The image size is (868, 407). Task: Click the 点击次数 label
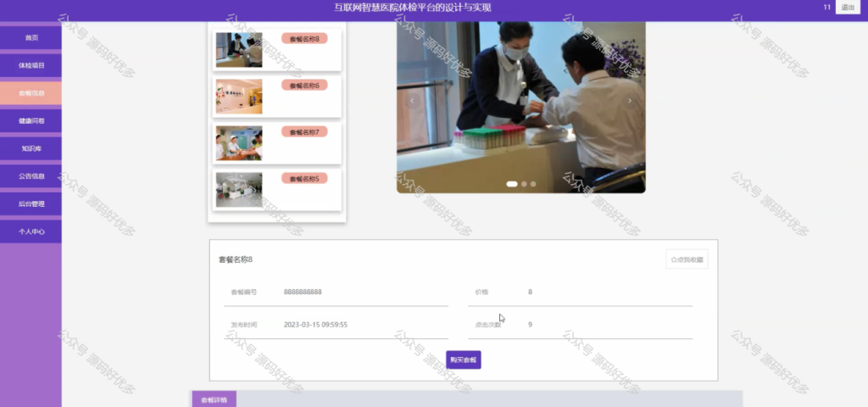point(487,325)
